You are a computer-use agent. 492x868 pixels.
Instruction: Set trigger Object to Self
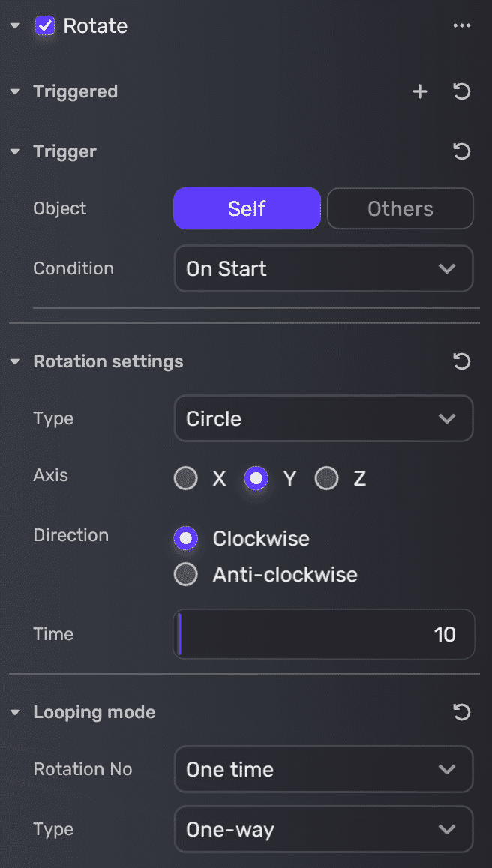[247, 208]
